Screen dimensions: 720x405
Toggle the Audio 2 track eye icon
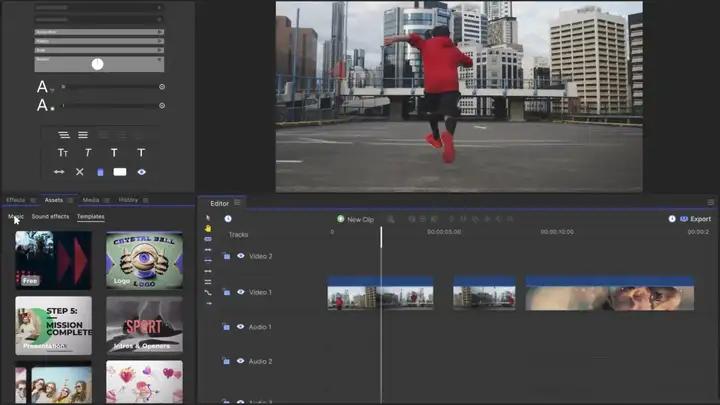click(241, 361)
